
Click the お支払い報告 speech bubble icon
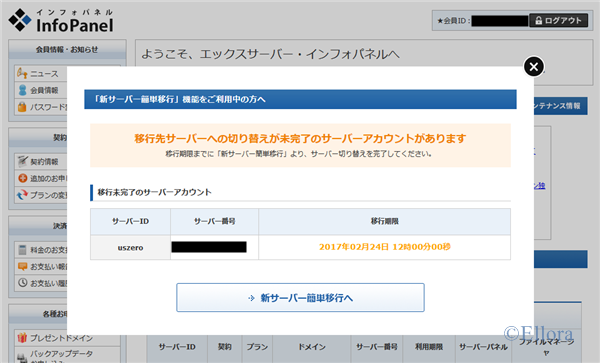[x=23, y=266]
